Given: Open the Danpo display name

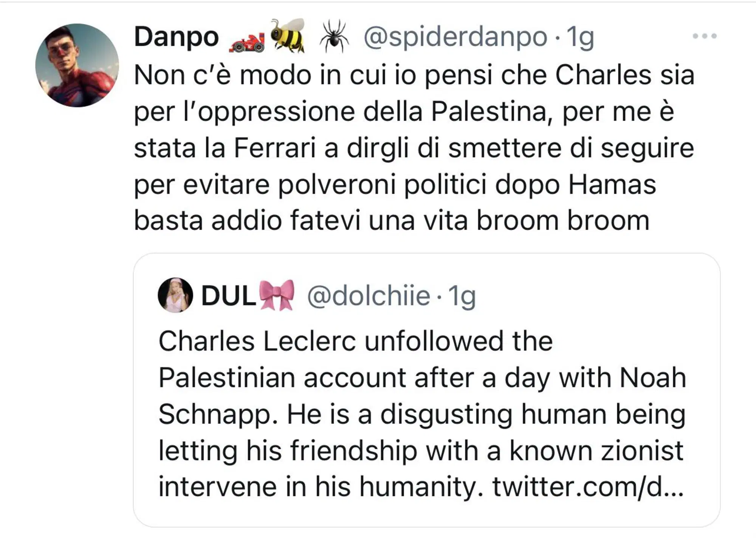Looking at the screenshot, I should [177, 37].
